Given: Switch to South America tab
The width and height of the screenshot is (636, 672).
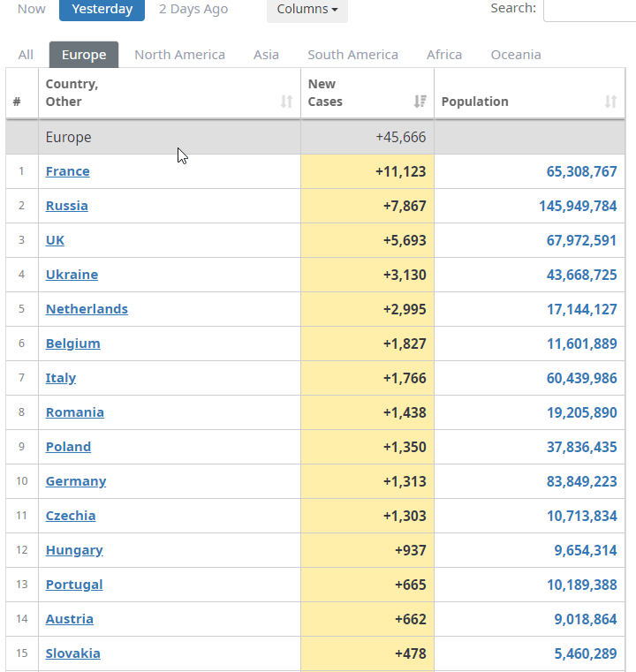Looking at the screenshot, I should [352, 55].
